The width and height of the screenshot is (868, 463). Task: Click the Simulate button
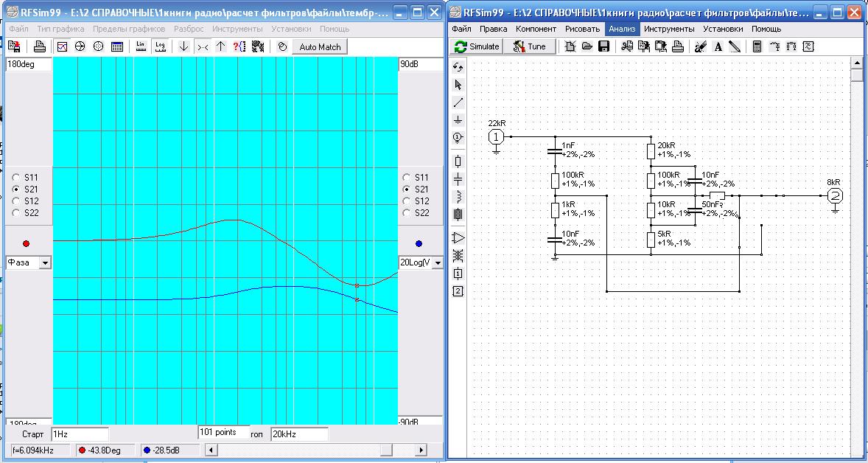click(x=477, y=46)
